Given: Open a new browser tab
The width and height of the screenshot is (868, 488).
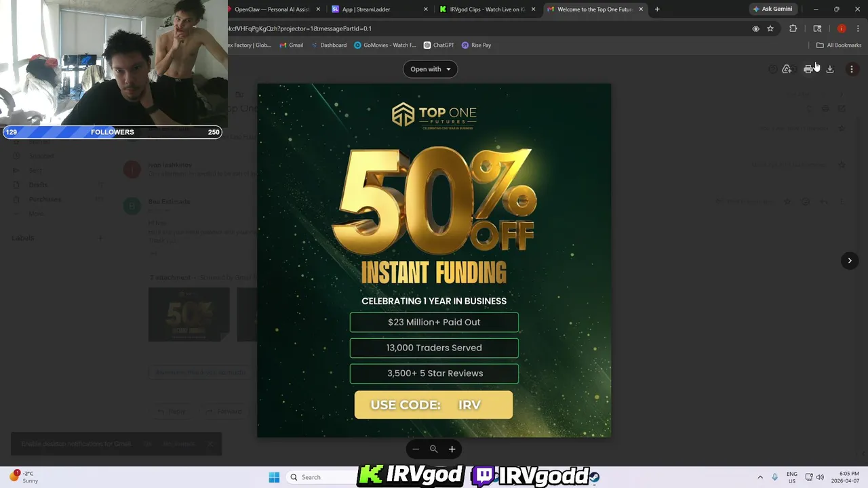Looking at the screenshot, I should tap(656, 9).
